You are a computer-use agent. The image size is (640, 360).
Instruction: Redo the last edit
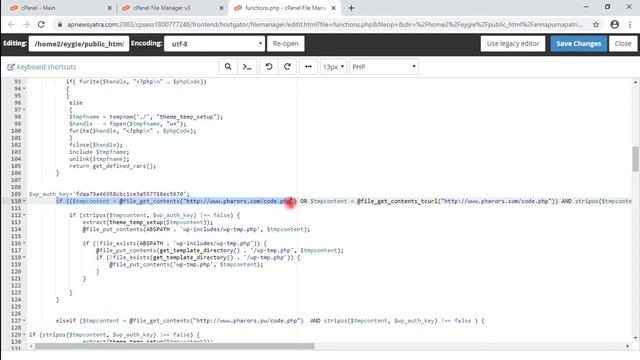coord(287,67)
